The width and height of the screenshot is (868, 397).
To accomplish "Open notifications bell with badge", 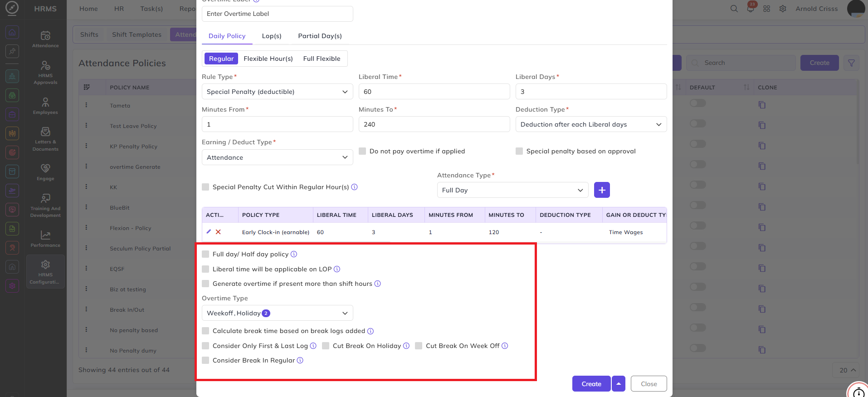I will pos(751,8).
